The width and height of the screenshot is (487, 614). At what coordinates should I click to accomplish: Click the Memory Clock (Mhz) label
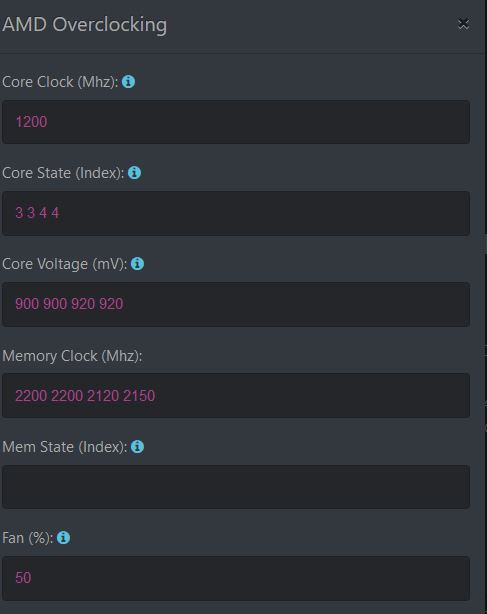tap(72, 356)
